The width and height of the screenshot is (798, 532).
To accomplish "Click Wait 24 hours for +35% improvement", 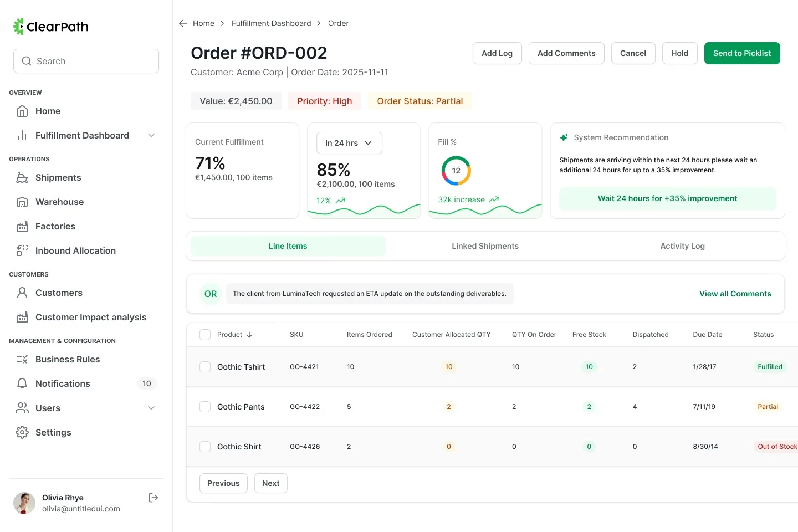I will [x=667, y=198].
